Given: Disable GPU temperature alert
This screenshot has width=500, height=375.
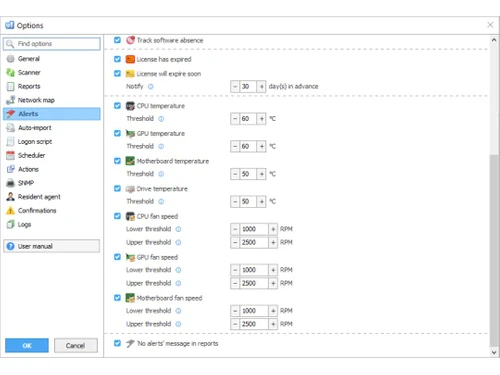Looking at the screenshot, I should coord(117,133).
